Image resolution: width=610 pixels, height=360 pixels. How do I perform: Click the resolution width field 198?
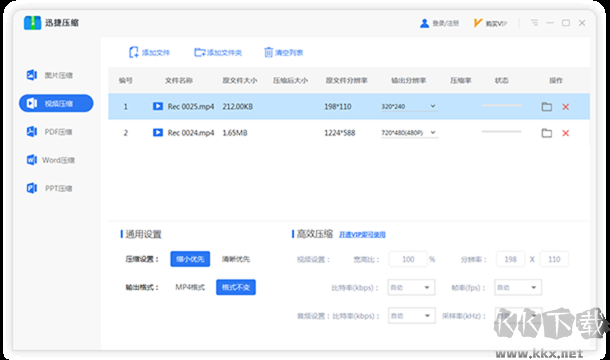(510, 259)
